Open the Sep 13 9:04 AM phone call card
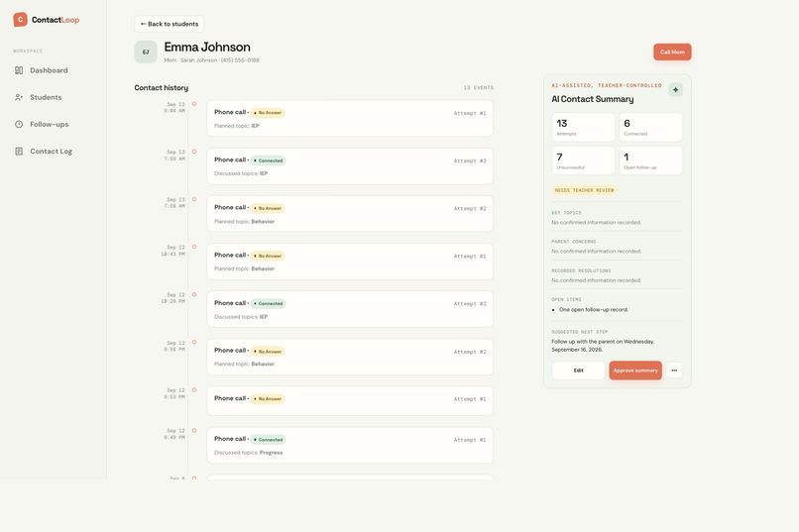 [x=350, y=118]
